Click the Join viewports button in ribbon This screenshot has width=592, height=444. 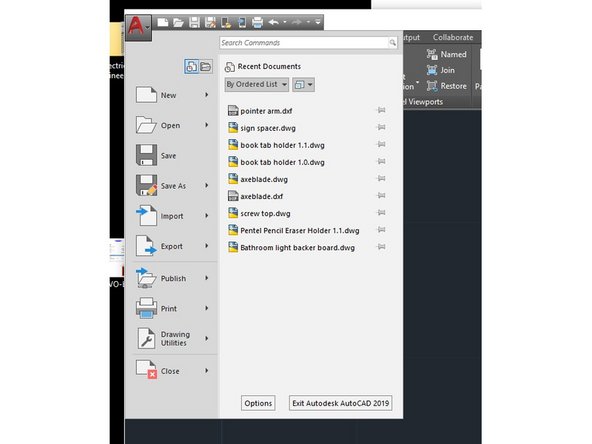point(441,70)
